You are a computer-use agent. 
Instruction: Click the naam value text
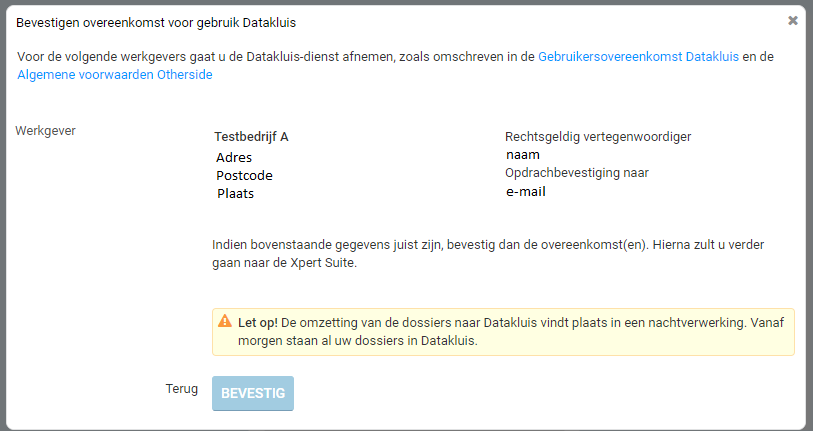(x=522, y=155)
